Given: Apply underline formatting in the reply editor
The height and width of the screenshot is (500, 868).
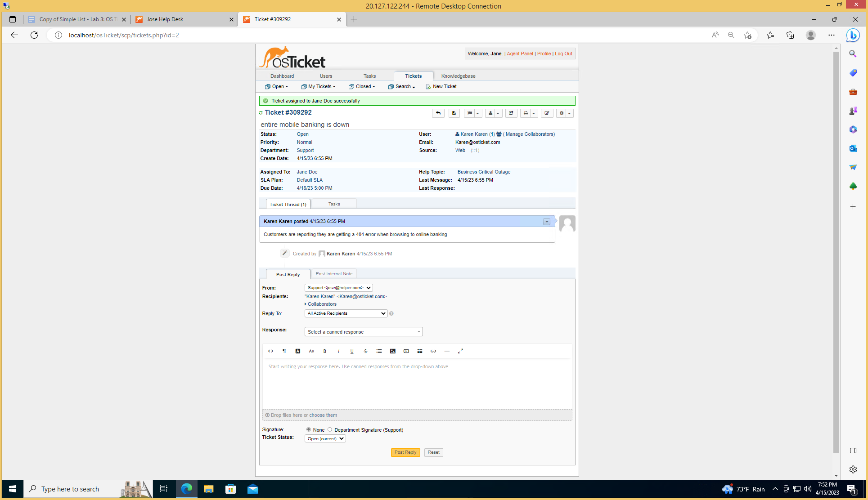Looking at the screenshot, I should [x=351, y=351].
